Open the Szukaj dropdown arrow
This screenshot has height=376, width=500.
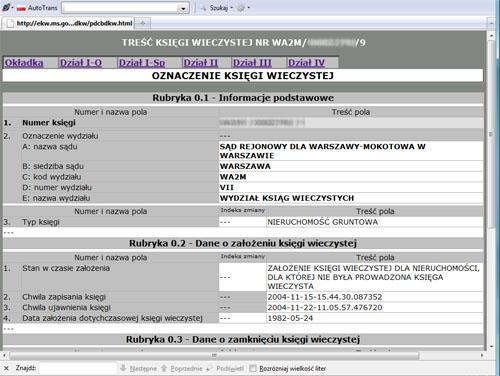coord(232,8)
